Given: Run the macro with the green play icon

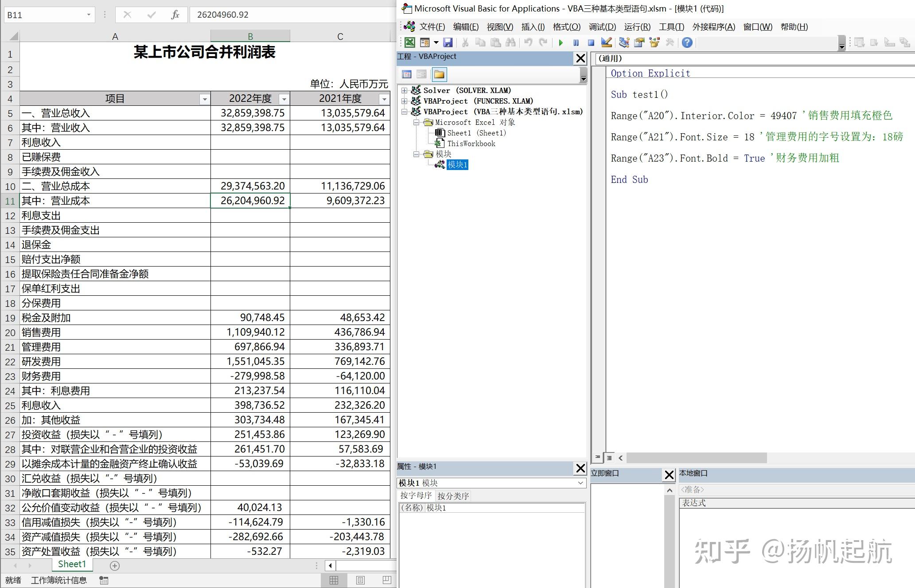Looking at the screenshot, I should tap(561, 43).
